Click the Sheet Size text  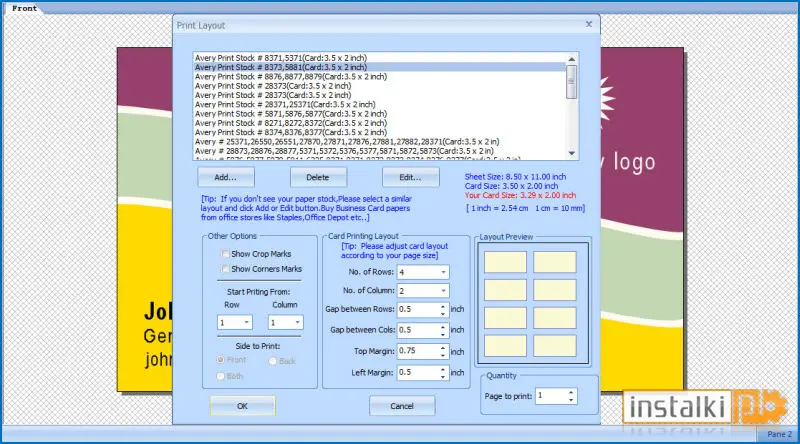515,177
